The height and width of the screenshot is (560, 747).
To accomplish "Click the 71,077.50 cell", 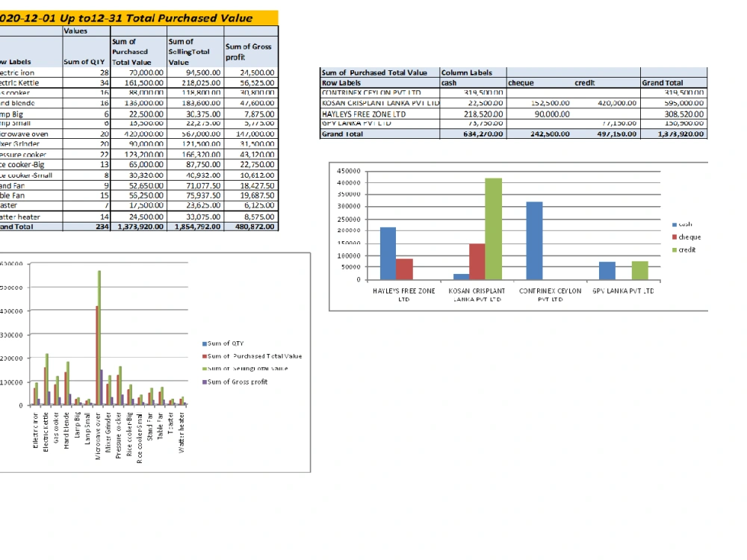I will (195, 186).
